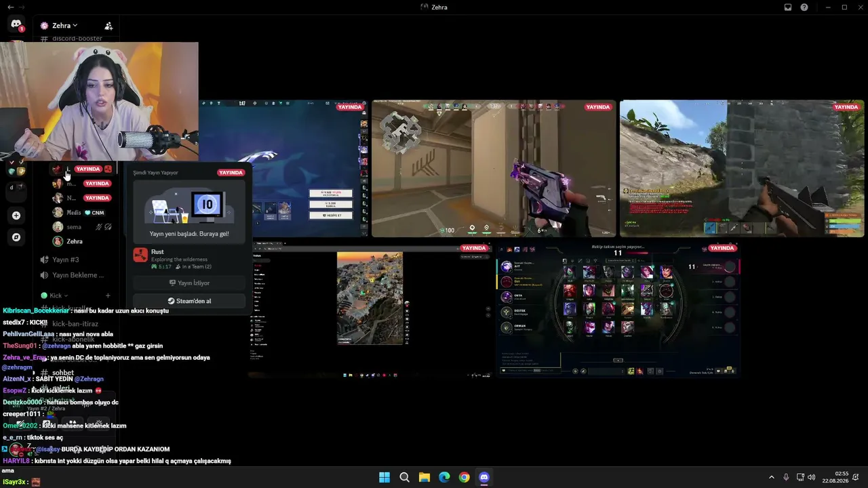This screenshot has width=868, height=488.
Task: Open the Discover servers compass icon
Action: coord(16,237)
